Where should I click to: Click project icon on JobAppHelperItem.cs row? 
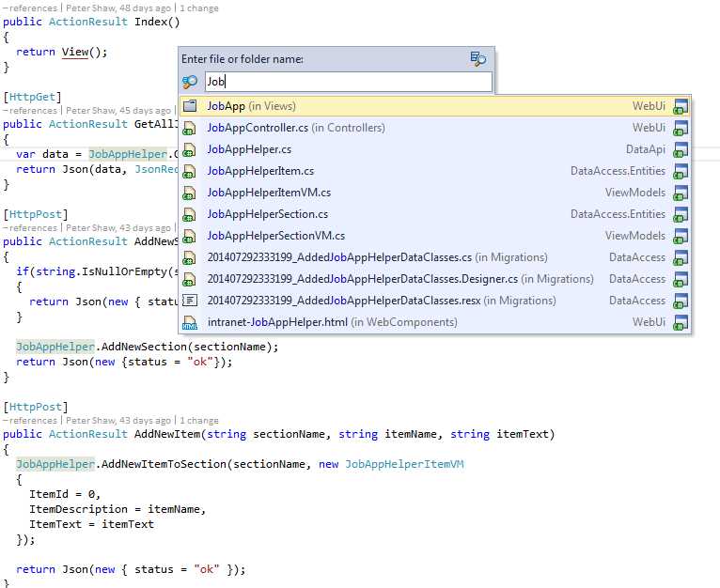tap(681, 171)
